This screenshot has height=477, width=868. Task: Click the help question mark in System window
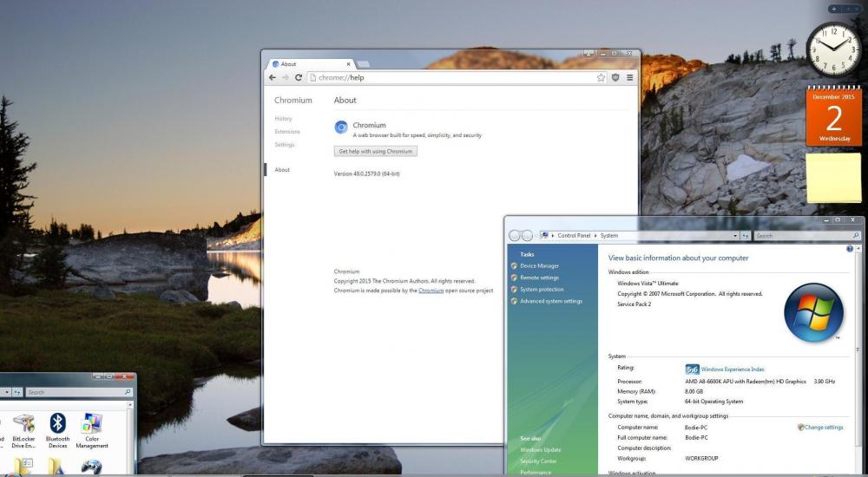[849, 249]
